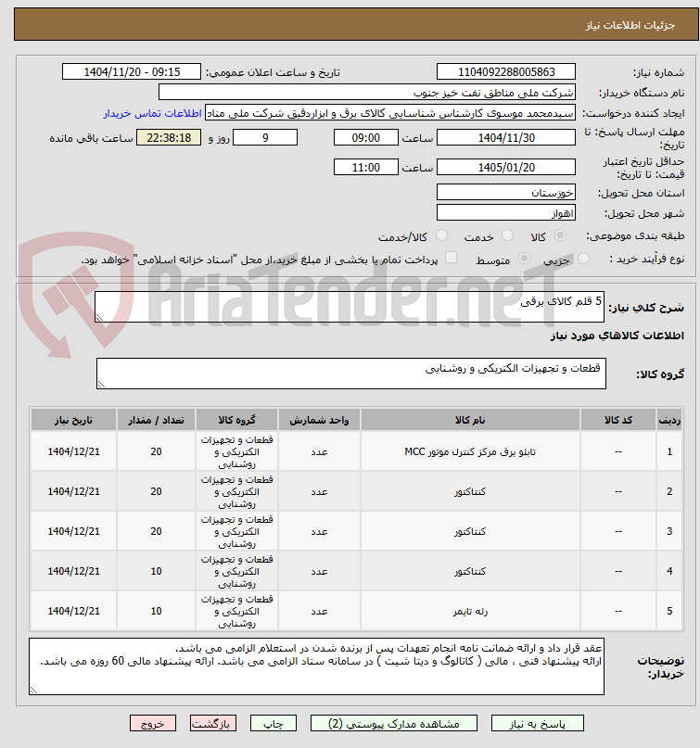Toggle the Islamic treasury payment checkbox

click(x=451, y=258)
